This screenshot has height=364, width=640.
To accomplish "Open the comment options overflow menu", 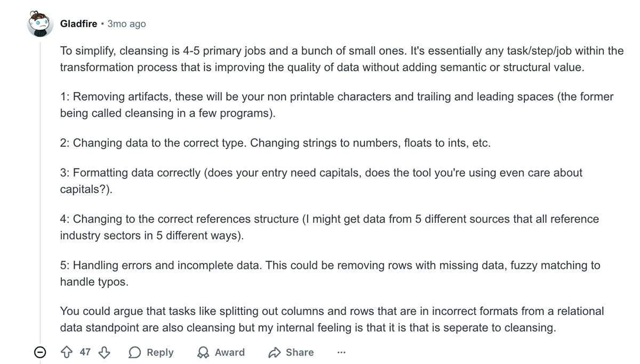I will [341, 352].
